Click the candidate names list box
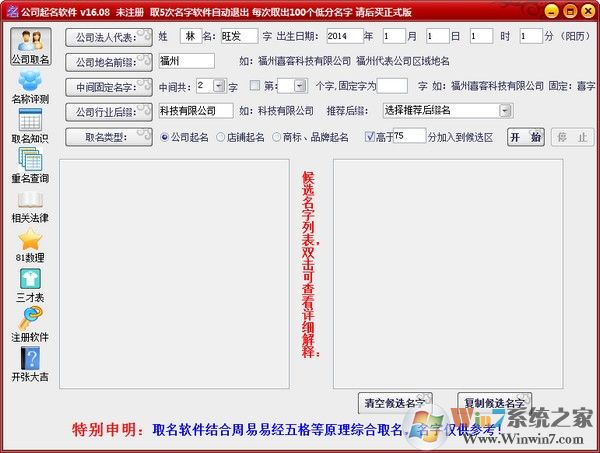 448,274
